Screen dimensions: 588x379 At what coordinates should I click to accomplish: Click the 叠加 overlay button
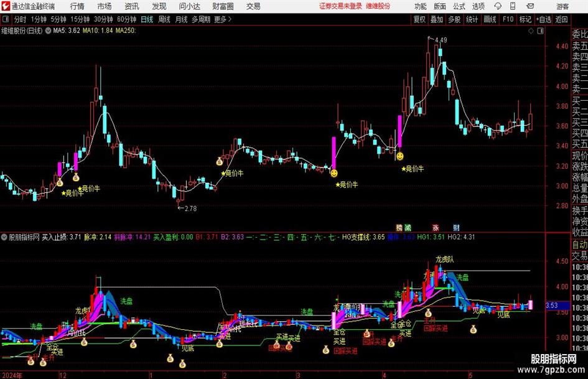pos(437,19)
